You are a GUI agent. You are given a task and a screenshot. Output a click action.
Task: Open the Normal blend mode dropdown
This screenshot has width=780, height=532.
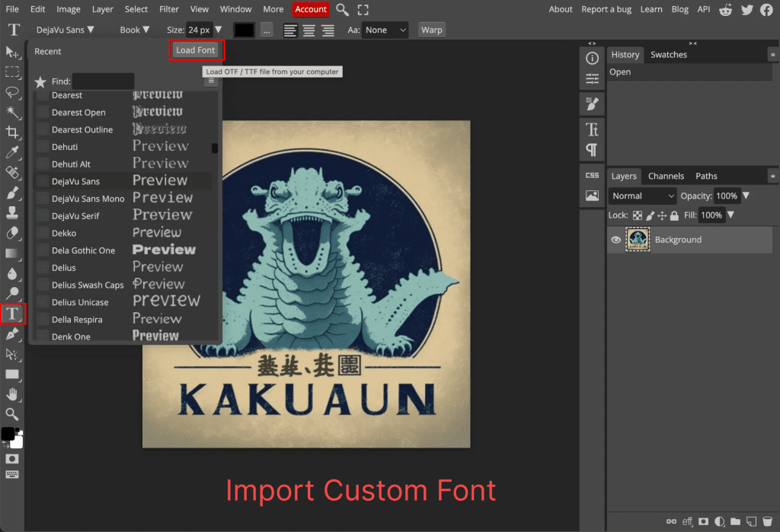[642, 196]
